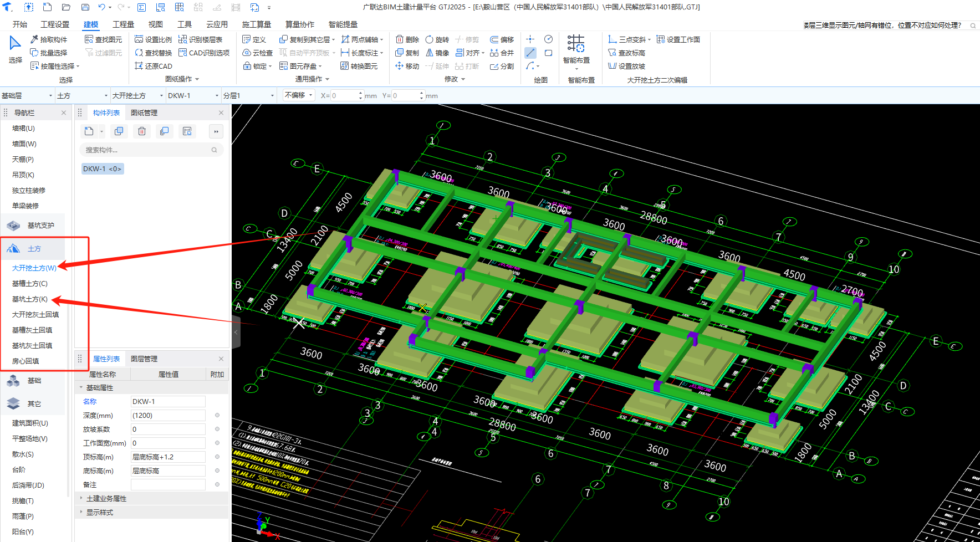
Task: Select 基坑土方(K) in navigation
Action: coord(30,299)
